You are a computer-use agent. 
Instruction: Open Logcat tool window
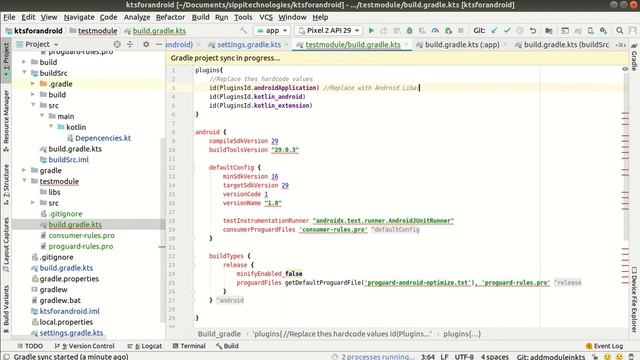click(x=144, y=346)
